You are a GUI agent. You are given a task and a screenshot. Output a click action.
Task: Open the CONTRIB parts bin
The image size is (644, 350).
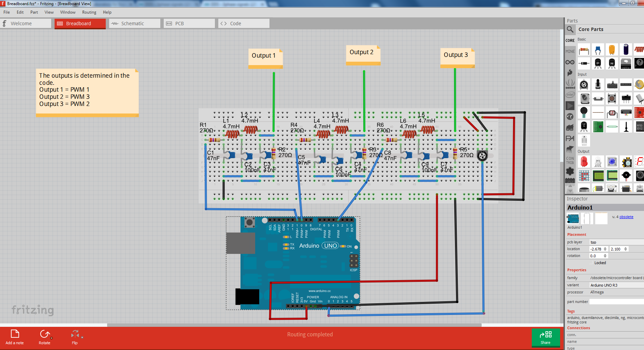[x=570, y=160]
